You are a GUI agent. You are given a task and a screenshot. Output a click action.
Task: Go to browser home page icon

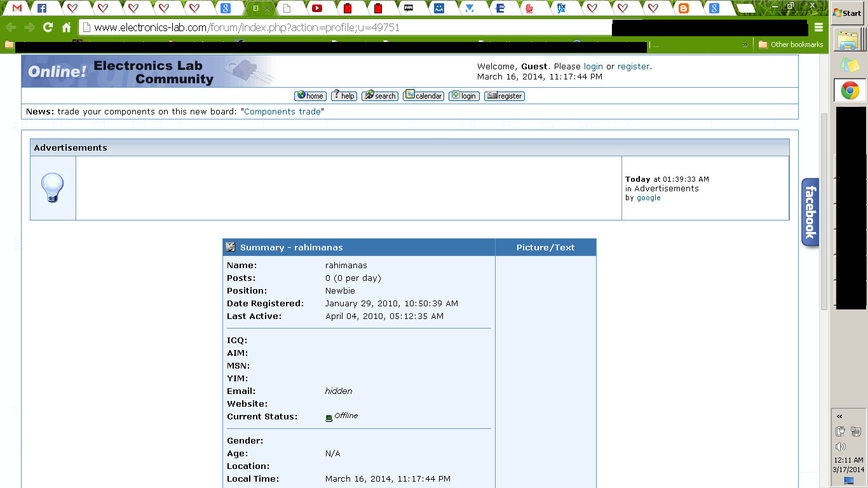pyautogui.click(x=66, y=27)
